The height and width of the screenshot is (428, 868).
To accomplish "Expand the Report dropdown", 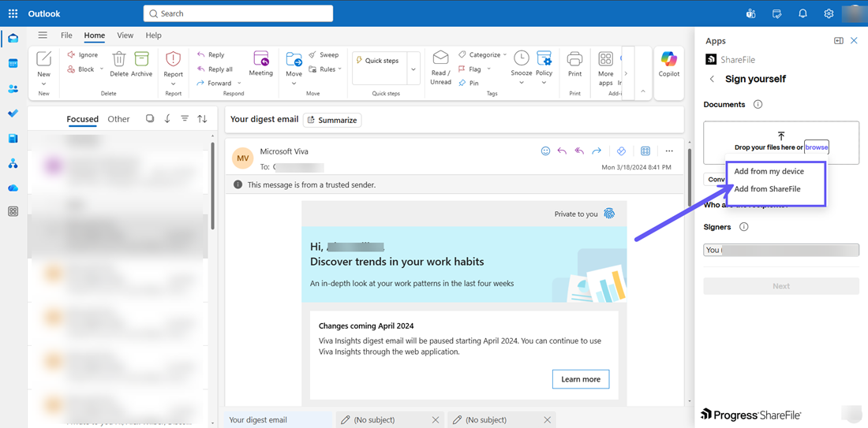I will [x=174, y=84].
